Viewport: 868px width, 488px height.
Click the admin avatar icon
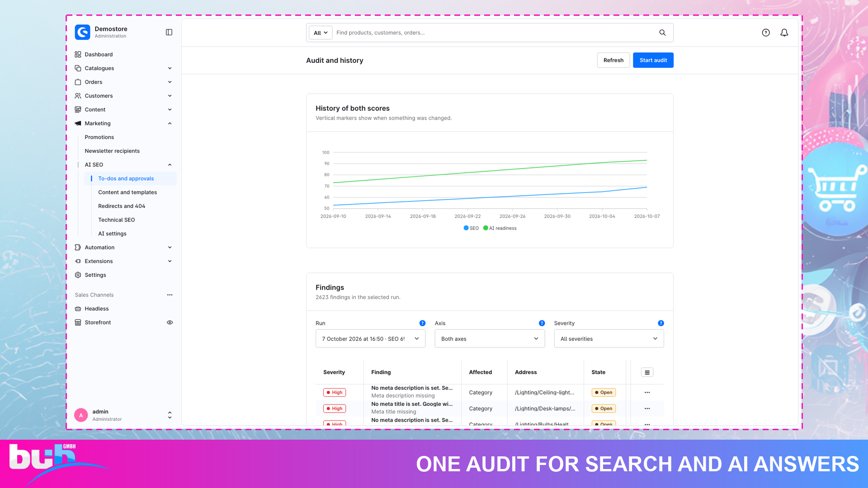coord(81,415)
